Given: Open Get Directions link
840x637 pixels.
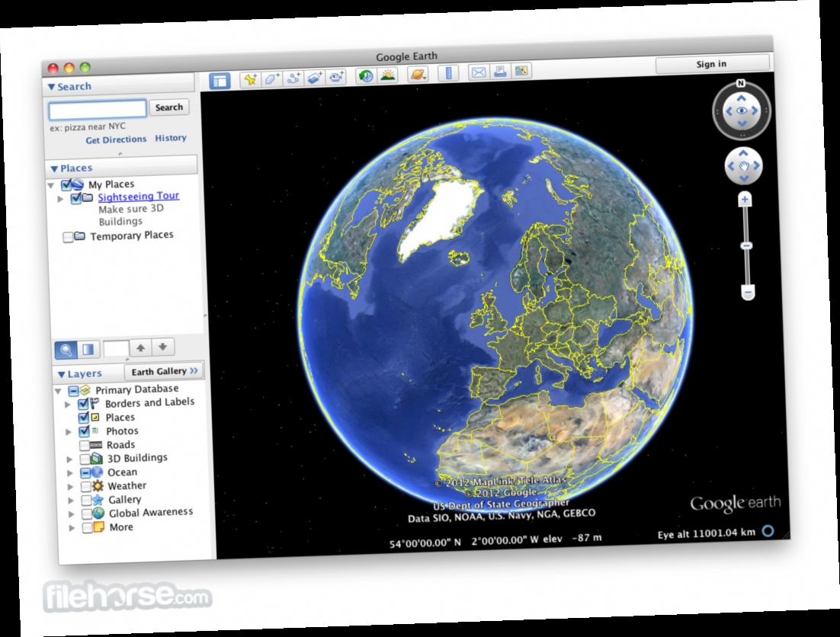Looking at the screenshot, I should pyautogui.click(x=116, y=139).
